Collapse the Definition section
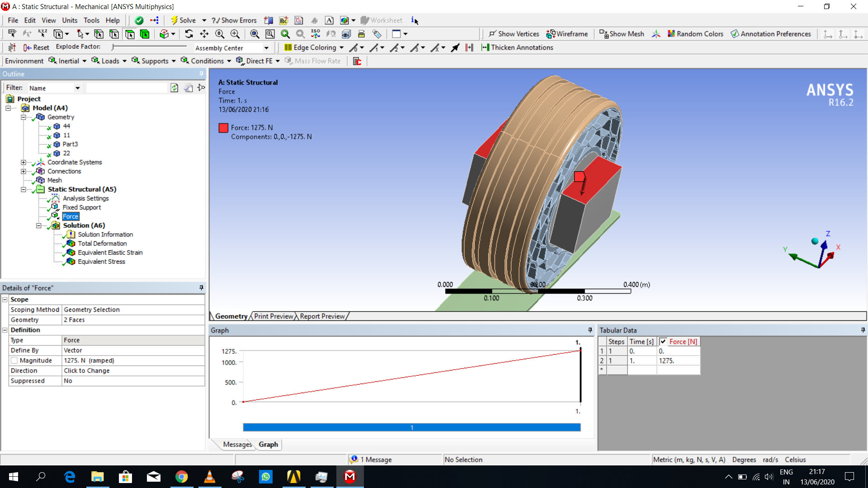 click(5, 330)
